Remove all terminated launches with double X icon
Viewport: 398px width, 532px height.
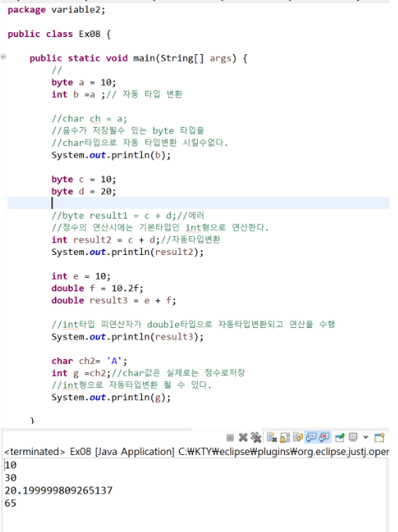(256, 438)
